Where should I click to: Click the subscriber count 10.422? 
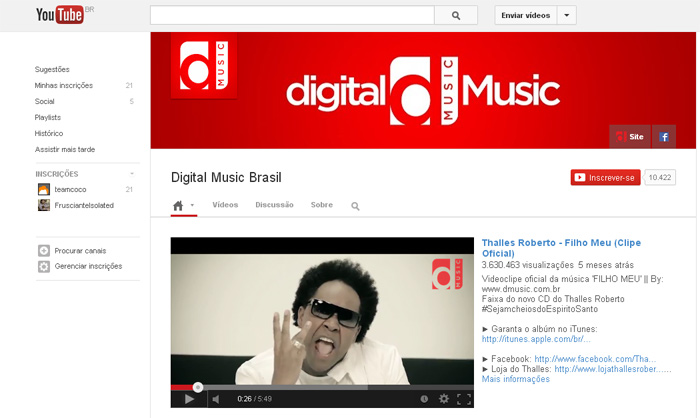(660, 177)
